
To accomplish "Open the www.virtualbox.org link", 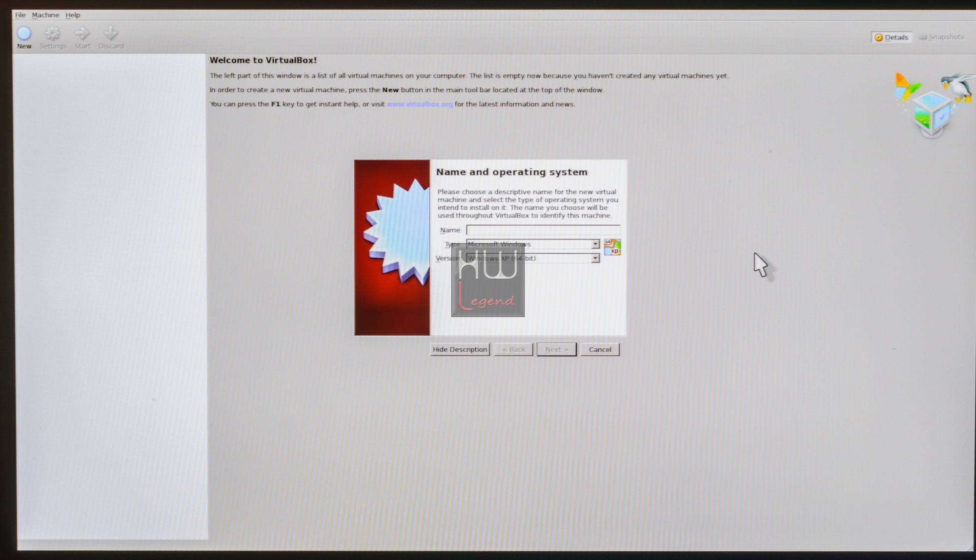I will pyautogui.click(x=420, y=104).
